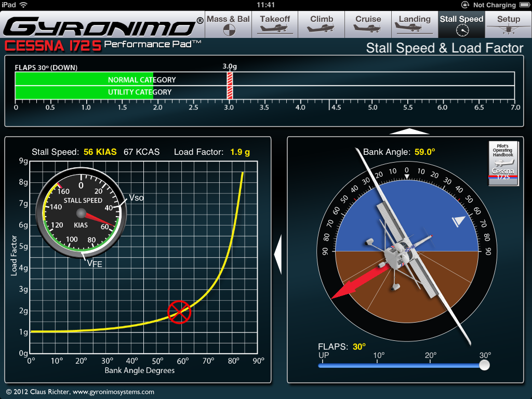Click the Cessna 172S Performance Pad title

click(103, 46)
